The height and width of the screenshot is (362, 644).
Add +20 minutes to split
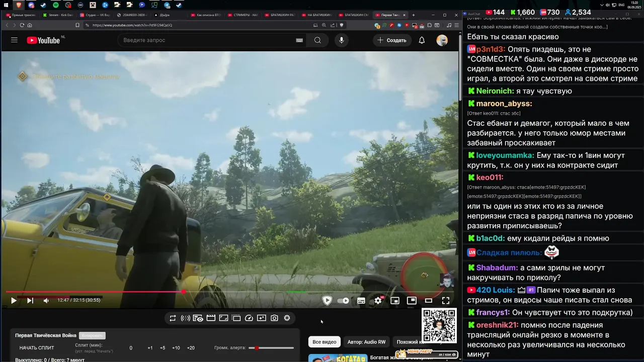pyautogui.click(x=191, y=348)
